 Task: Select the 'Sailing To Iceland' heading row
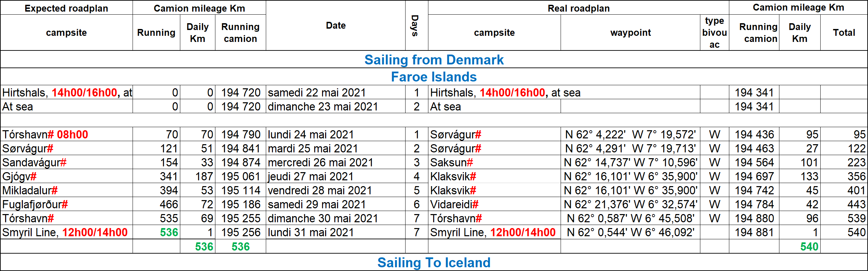[434, 262]
